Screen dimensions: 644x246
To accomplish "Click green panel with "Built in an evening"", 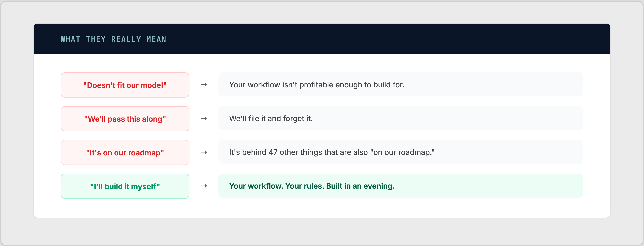I will [487, 186].
